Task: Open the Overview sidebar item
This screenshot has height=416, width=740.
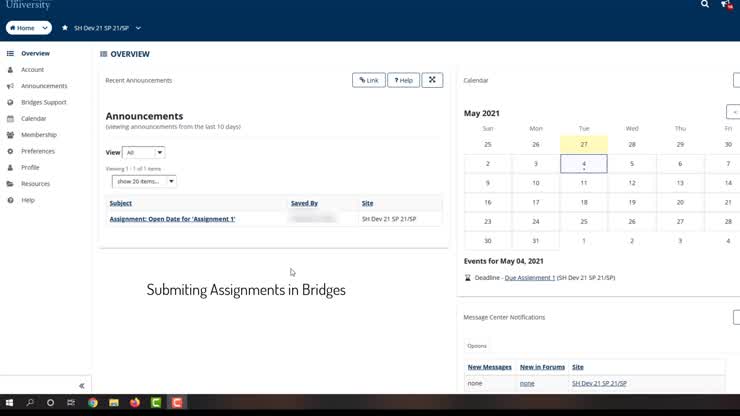Action: [x=35, y=53]
